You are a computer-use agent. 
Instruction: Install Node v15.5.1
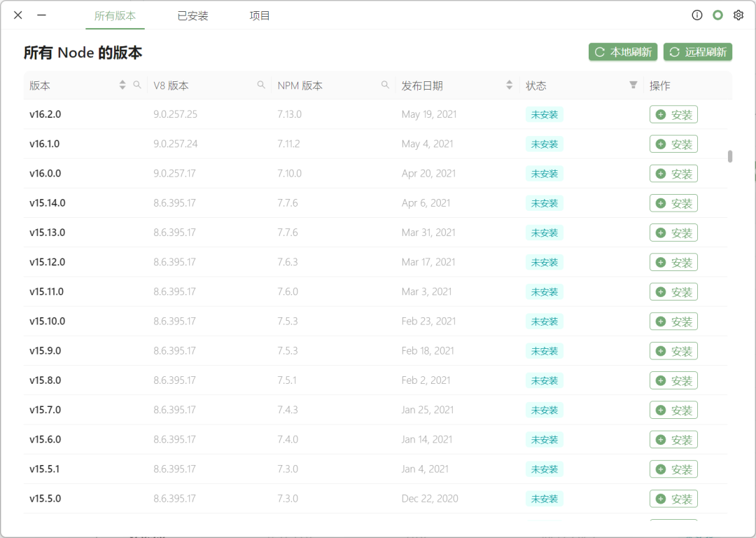click(x=673, y=469)
